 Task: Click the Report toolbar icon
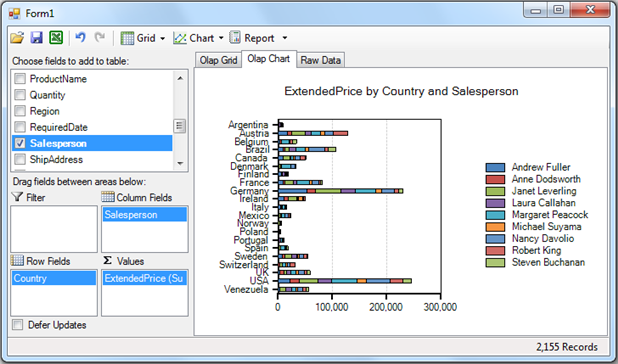(x=235, y=37)
